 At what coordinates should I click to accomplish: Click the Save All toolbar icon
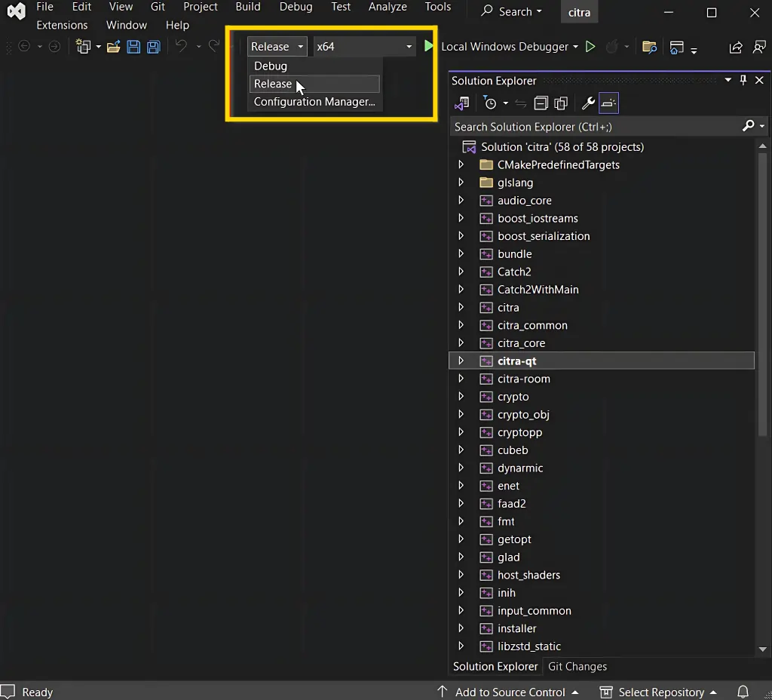153,47
